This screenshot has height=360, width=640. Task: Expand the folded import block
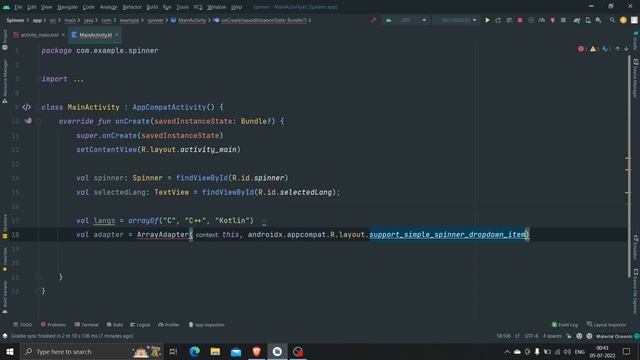(x=78, y=79)
